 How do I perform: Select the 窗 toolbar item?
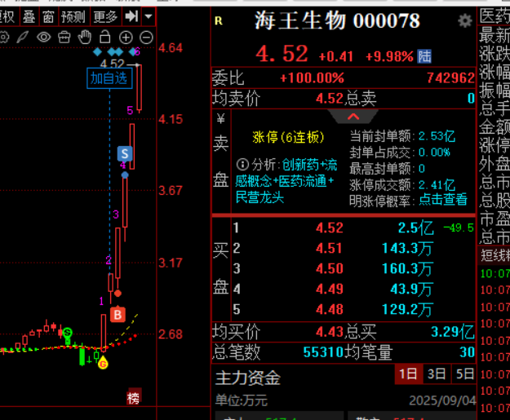pyautogui.click(x=48, y=16)
